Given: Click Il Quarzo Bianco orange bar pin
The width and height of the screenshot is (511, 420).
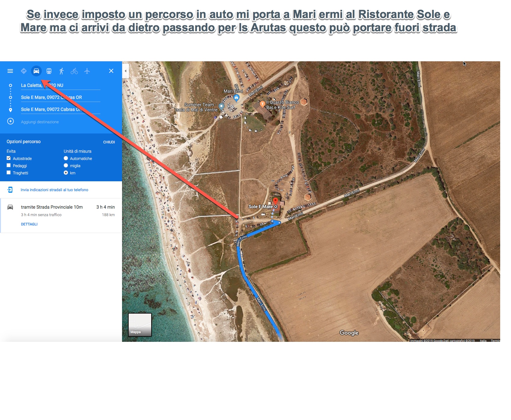Looking at the screenshot, I should 262,104.
